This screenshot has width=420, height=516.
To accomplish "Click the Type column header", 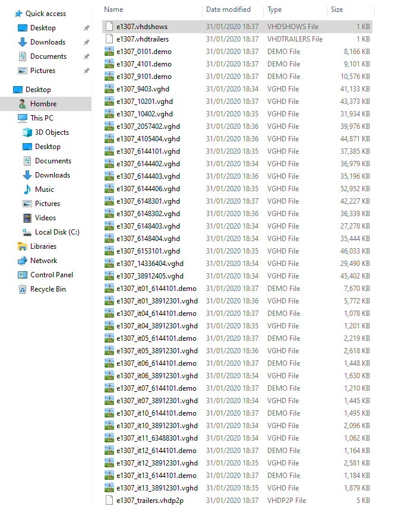I will [x=274, y=10].
